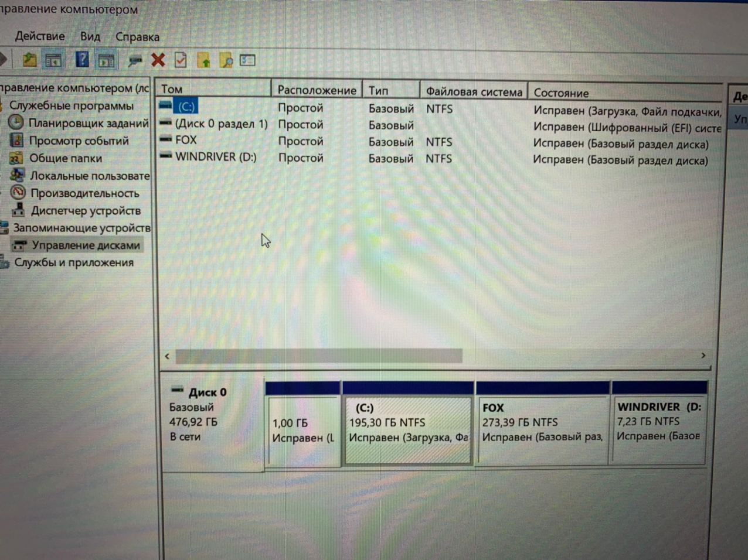Sort by the Расположение column header
The height and width of the screenshot is (560, 748).
(x=317, y=90)
